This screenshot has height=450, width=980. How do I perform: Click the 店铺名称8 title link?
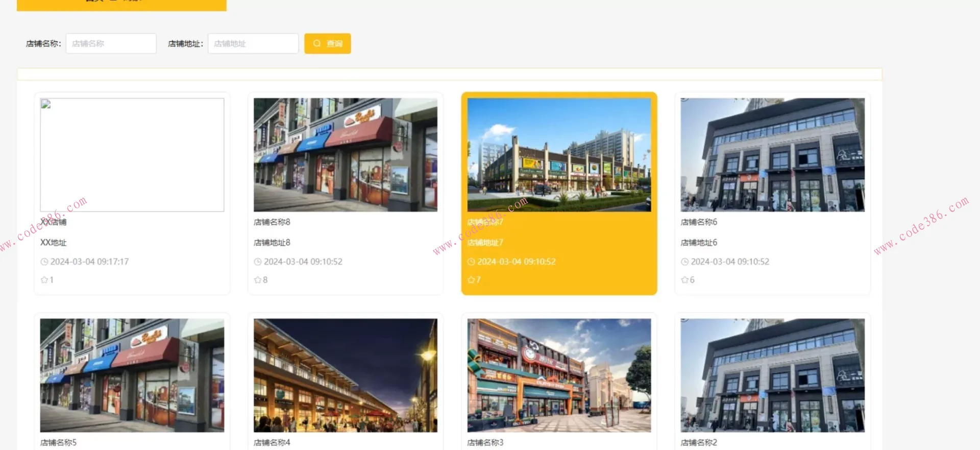(x=272, y=222)
